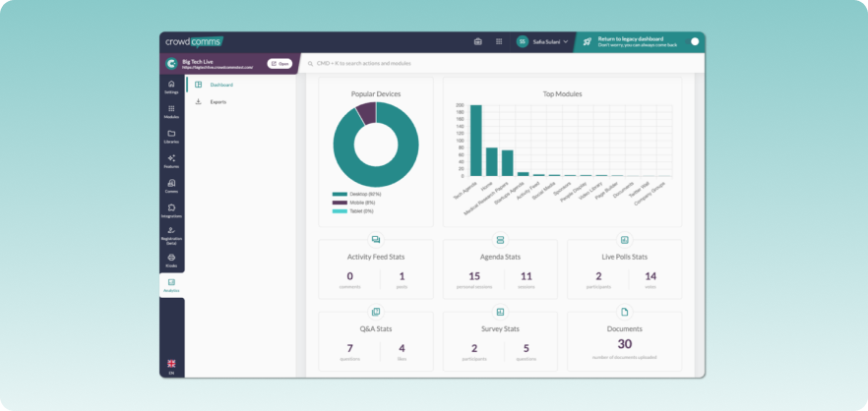Select the Dashboard menu item

click(220, 85)
